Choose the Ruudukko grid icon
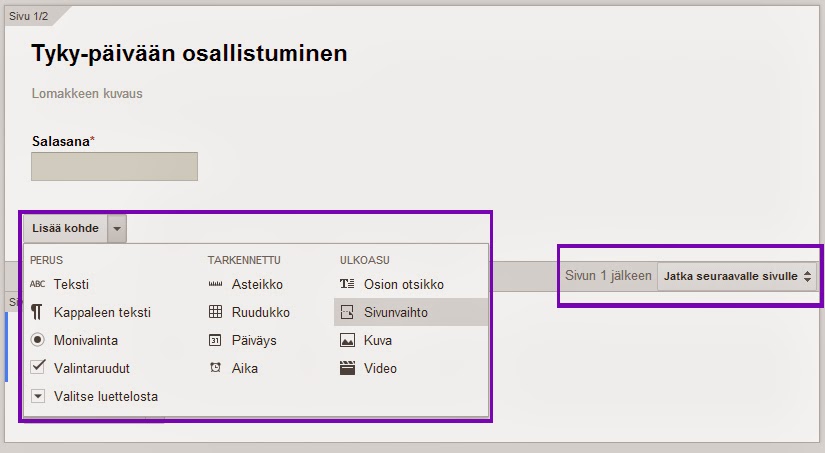This screenshot has height=453, width=825. point(215,312)
